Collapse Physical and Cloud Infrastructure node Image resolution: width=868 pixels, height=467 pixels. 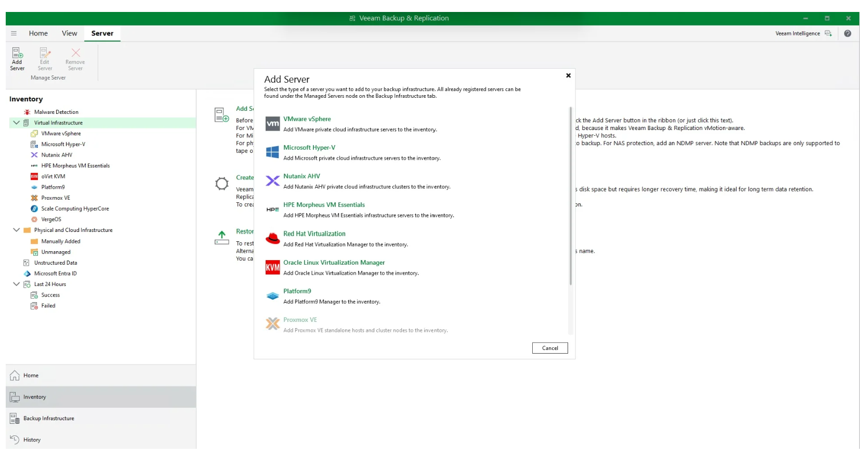point(16,230)
